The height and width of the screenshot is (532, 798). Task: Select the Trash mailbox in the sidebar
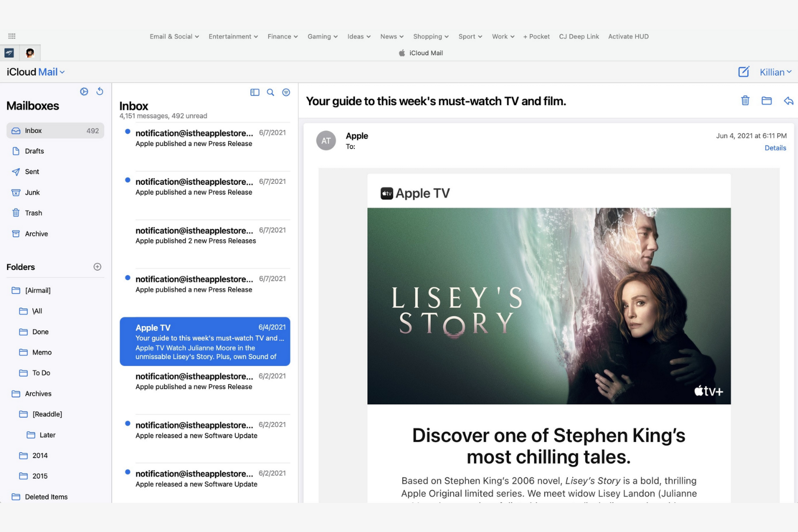(x=33, y=212)
